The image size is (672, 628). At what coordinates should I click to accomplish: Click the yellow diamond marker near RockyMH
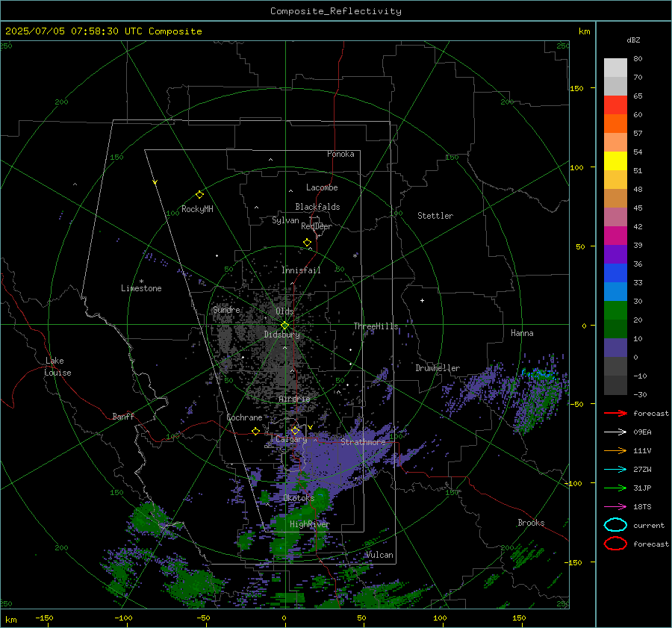click(199, 195)
